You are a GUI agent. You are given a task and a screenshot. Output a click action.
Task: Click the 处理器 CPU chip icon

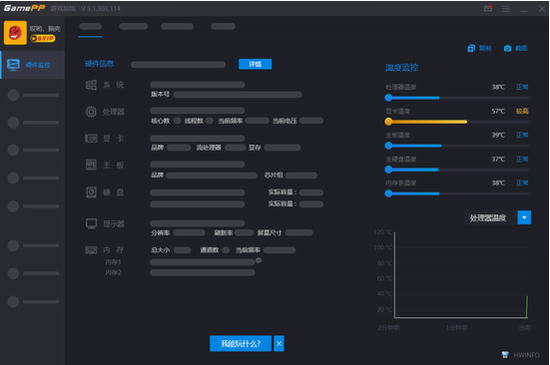point(91,111)
